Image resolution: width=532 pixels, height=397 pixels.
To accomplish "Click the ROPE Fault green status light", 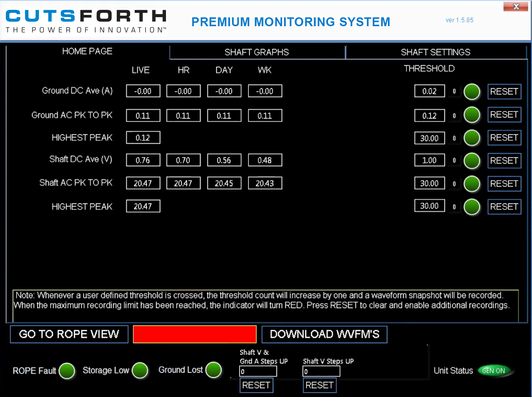I will pyautogui.click(x=67, y=370).
